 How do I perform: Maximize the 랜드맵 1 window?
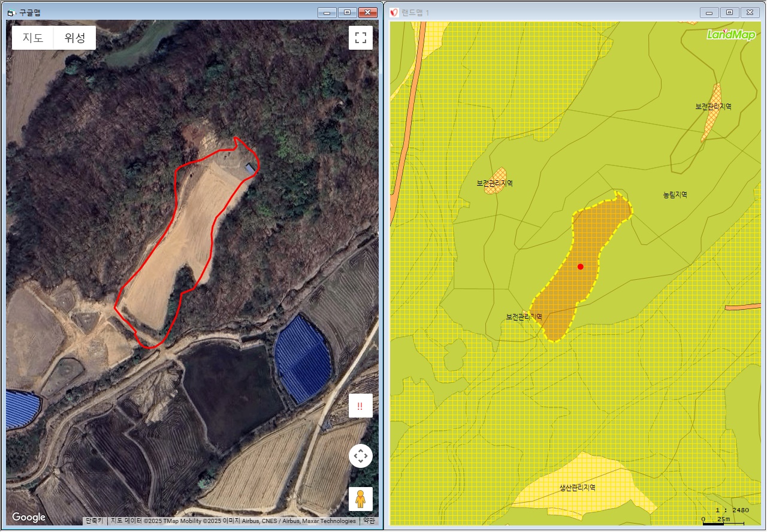click(x=729, y=13)
